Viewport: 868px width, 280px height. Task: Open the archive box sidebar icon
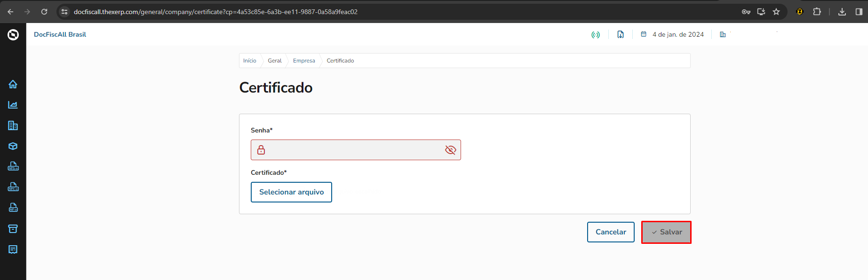(13, 229)
